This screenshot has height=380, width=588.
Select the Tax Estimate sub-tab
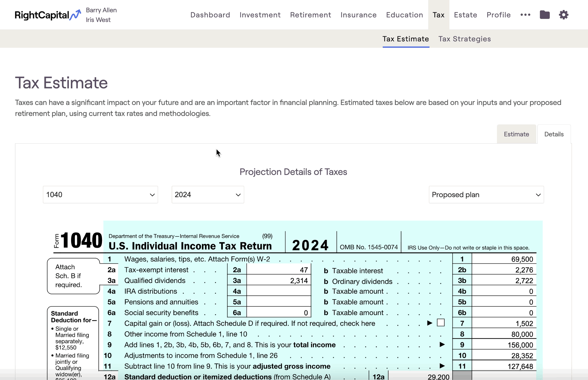tap(405, 39)
